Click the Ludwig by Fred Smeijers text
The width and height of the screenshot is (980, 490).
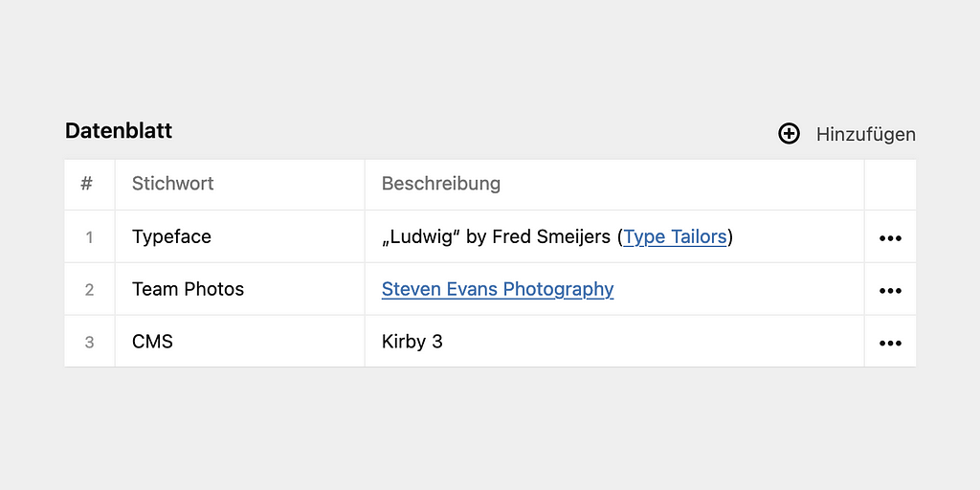tap(497, 237)
